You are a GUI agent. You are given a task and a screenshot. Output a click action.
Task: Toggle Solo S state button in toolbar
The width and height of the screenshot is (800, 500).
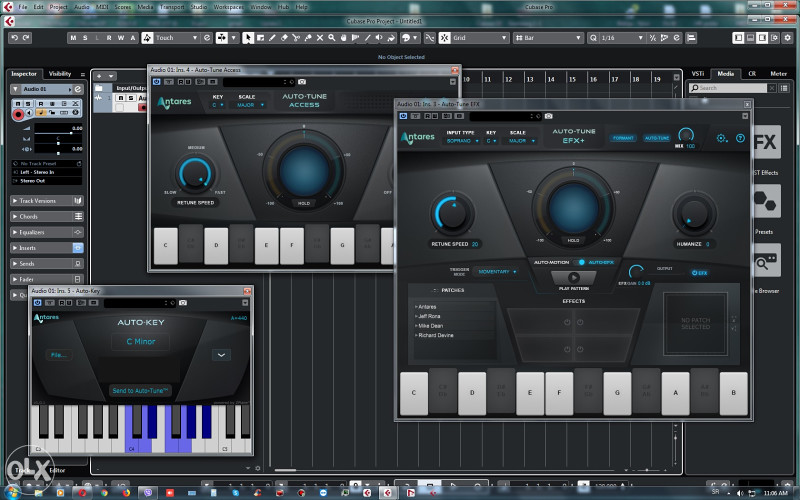click(x=85, y=38)
